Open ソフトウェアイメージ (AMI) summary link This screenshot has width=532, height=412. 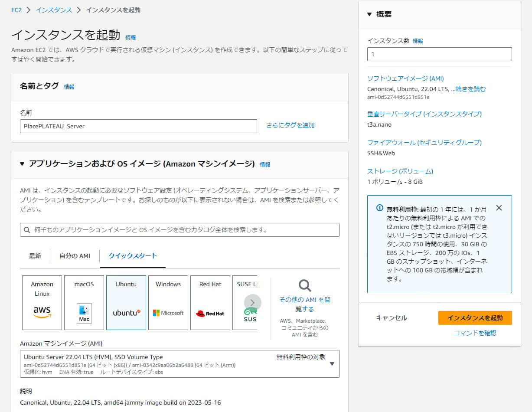coord(405,78)
